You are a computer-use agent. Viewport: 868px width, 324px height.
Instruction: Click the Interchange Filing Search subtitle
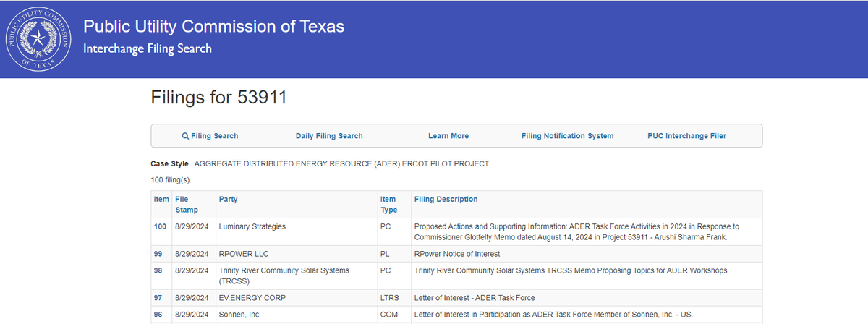[x=148, y=49]
